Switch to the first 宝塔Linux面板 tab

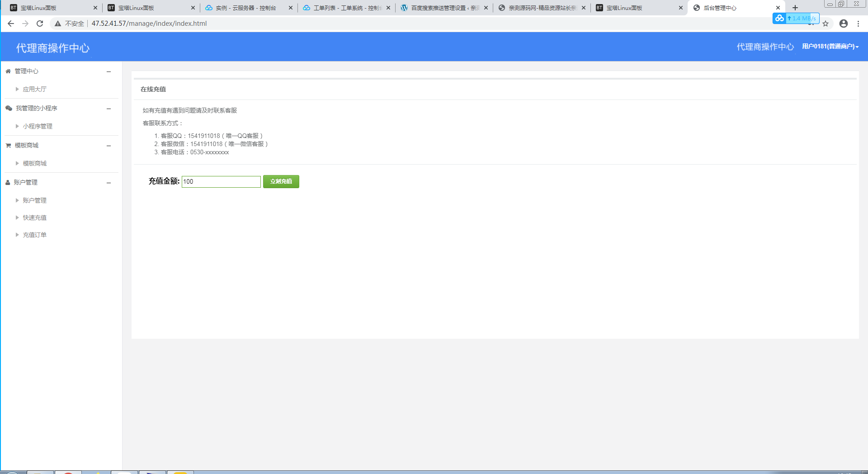(x=53, y=8)
